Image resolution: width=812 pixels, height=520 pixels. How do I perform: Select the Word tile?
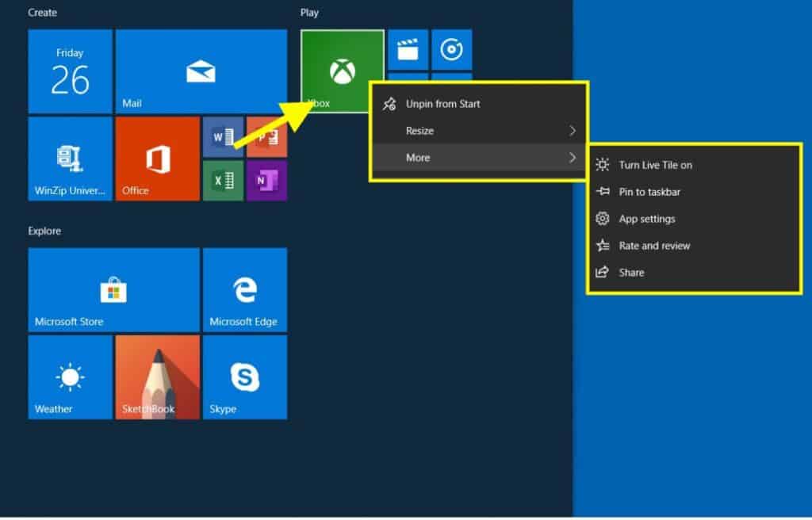224,136
